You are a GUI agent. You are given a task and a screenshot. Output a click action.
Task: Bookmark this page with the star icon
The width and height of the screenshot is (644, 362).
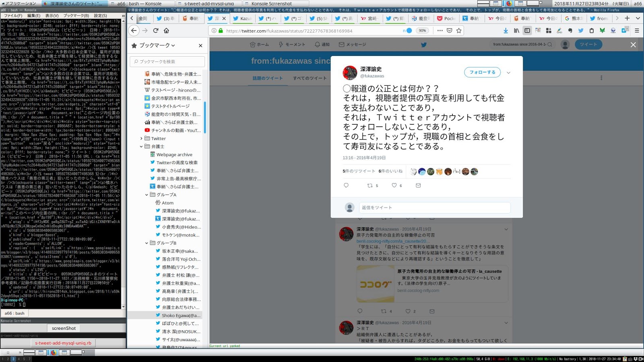(x=459, y=31)
